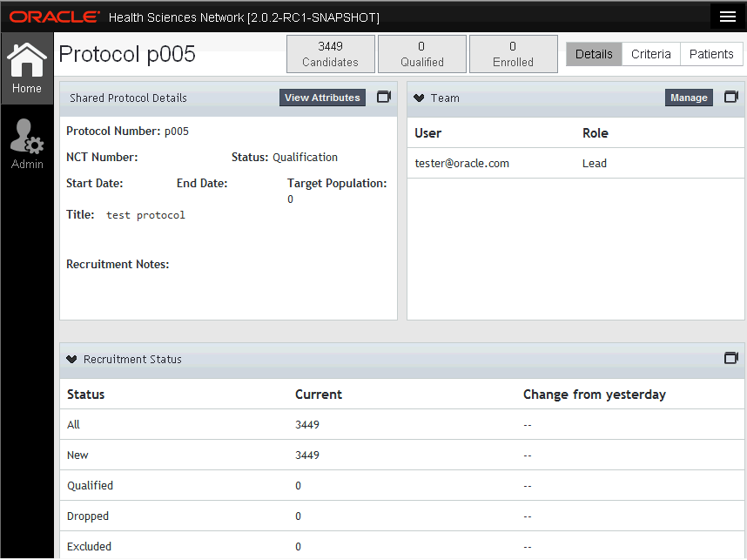Click the Protocol Number p005 value
The width and height of the screenshot is (747, 560).
[x=176, y=131]
